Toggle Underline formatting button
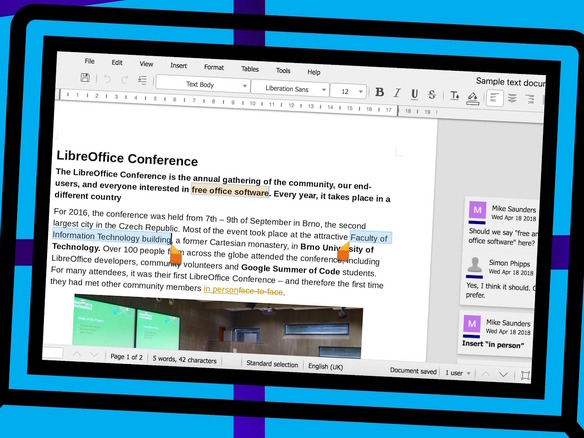 [x=414, y=94]
